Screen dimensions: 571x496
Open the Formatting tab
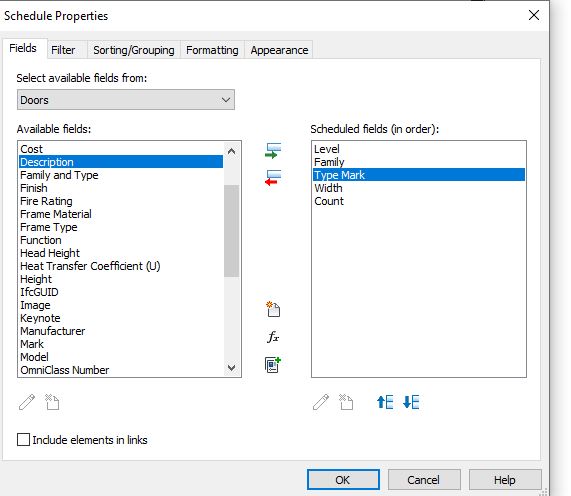(x=212, y=50)
